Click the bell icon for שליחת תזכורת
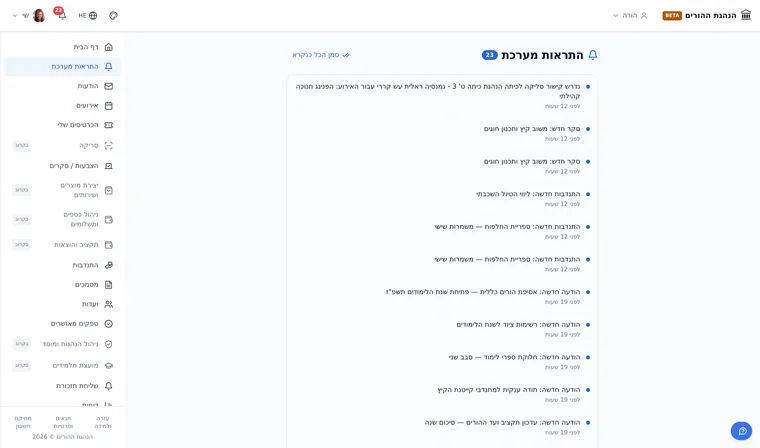760x448 pixels. (109, 386)
